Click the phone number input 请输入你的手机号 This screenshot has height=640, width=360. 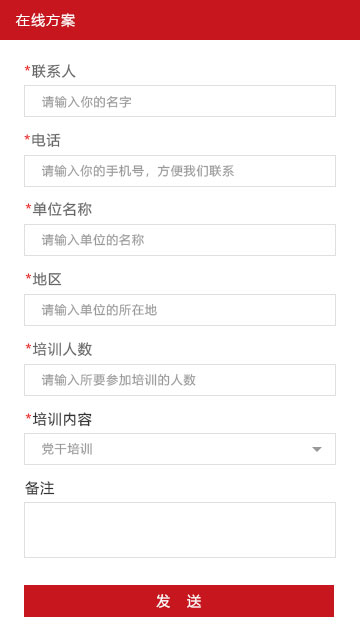[180, 171]
